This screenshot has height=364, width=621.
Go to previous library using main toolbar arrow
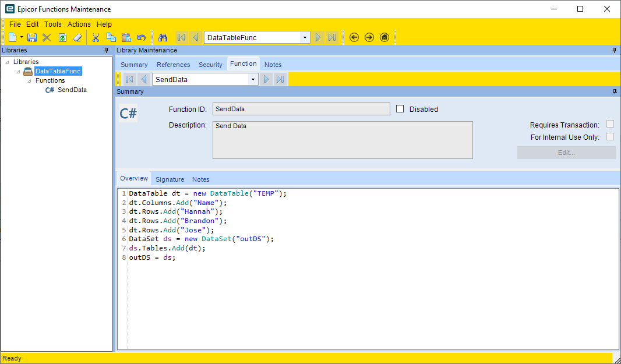[x=196, y=38]
